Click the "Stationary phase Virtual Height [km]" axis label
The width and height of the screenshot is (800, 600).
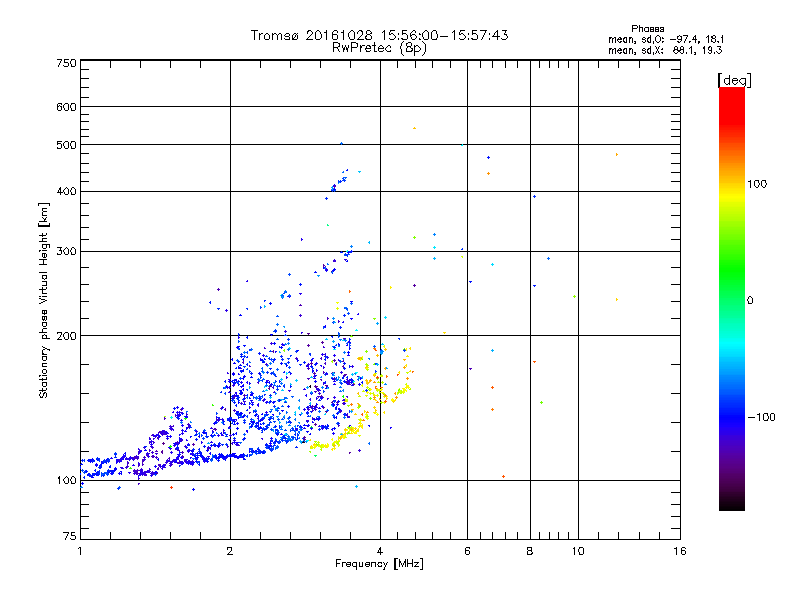[44, 301]
